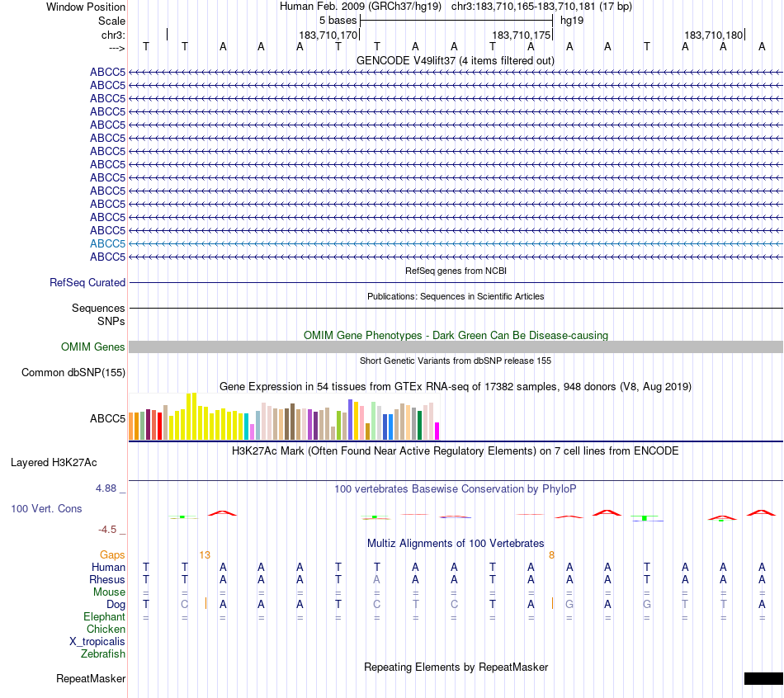Select the Human alignment row label
Screen dimensions: 784x698
coord(108,567)
